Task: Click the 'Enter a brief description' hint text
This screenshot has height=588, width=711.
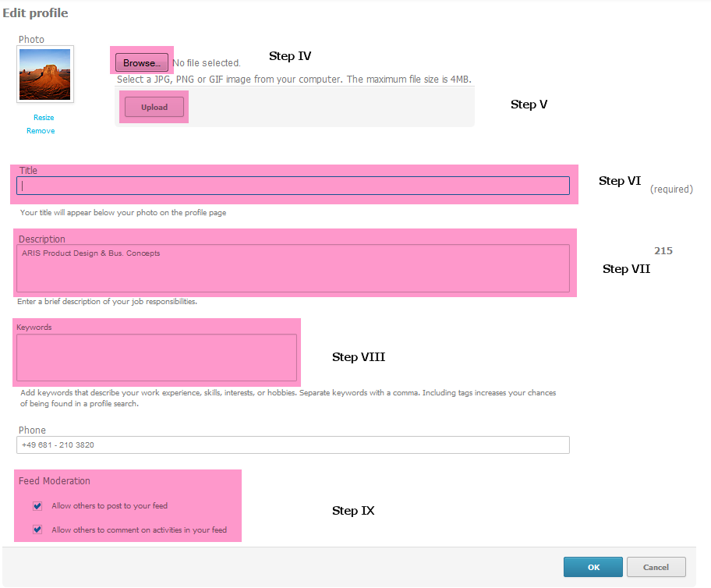Action: click(107, 301)
